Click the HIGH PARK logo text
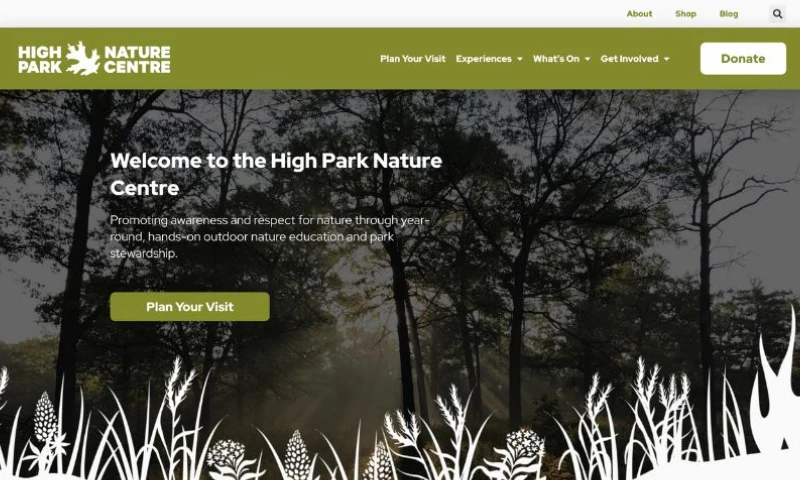 coord(40,59)
